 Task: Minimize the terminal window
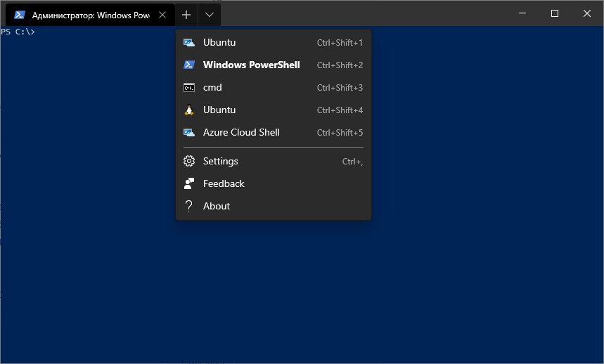click(522, 13)
